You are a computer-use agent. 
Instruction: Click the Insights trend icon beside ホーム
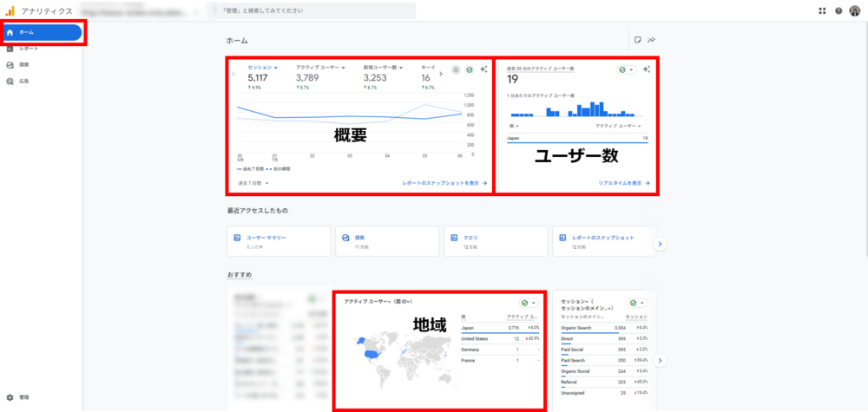(651, 40)
